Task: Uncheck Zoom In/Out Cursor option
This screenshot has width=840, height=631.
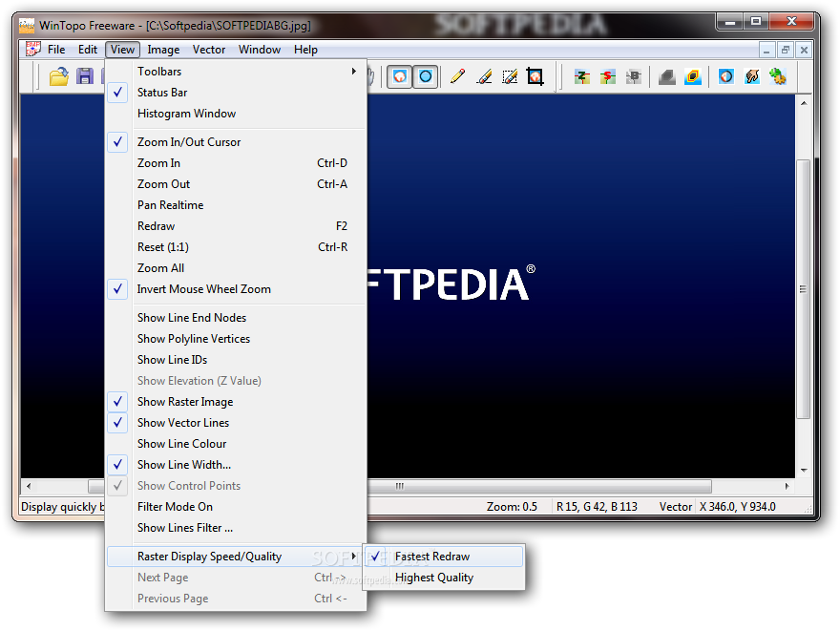Action: point(236,142)
